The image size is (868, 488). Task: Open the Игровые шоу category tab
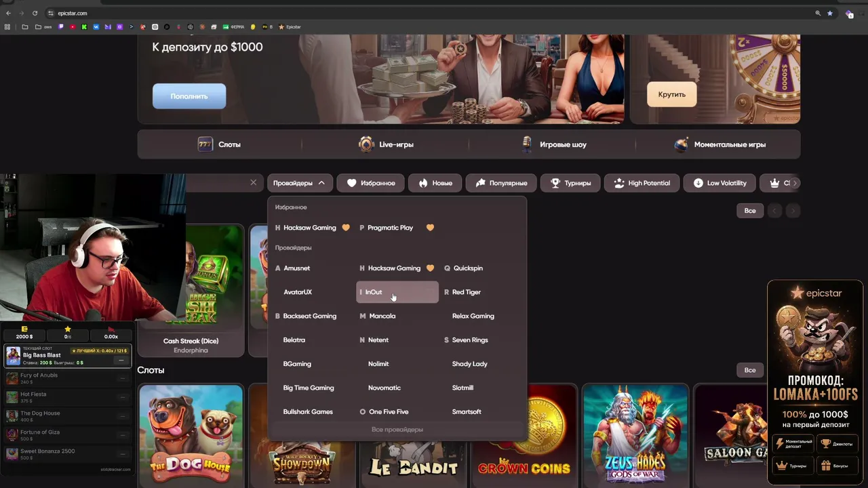[x=553, y=144]
